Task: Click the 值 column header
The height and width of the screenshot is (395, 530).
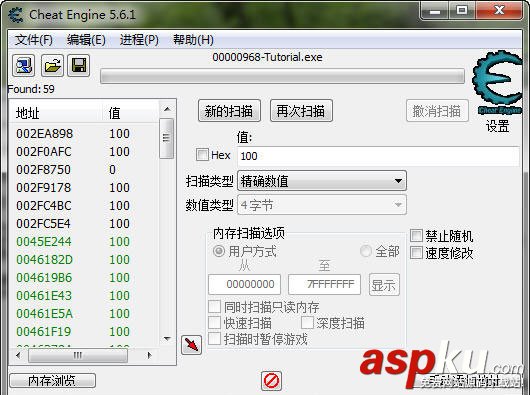Action: tap(130, 113)
